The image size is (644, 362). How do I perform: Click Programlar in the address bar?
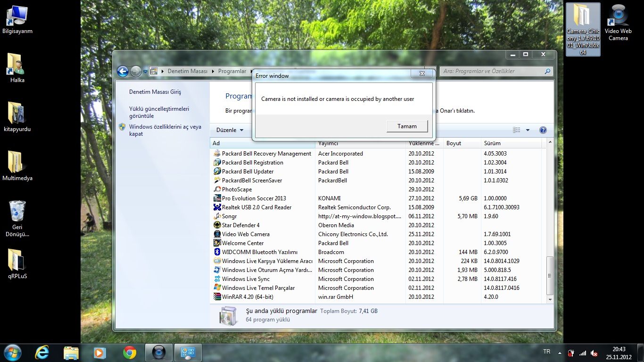232,71
